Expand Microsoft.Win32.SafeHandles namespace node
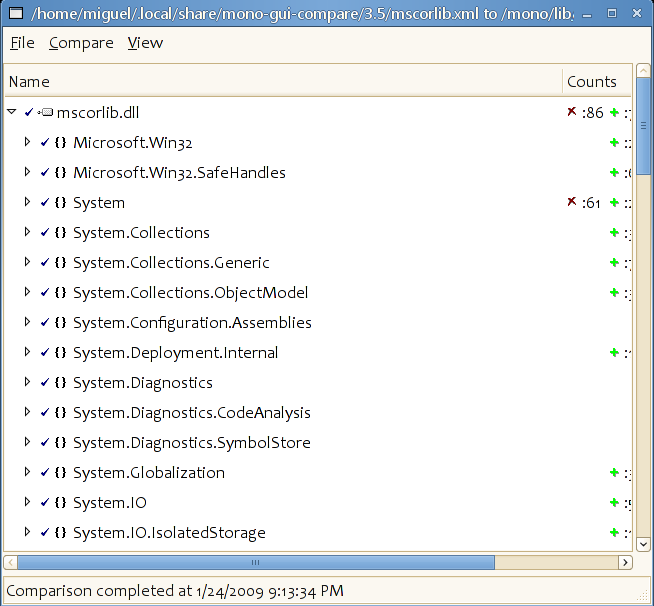 click(x=27, y=172)
